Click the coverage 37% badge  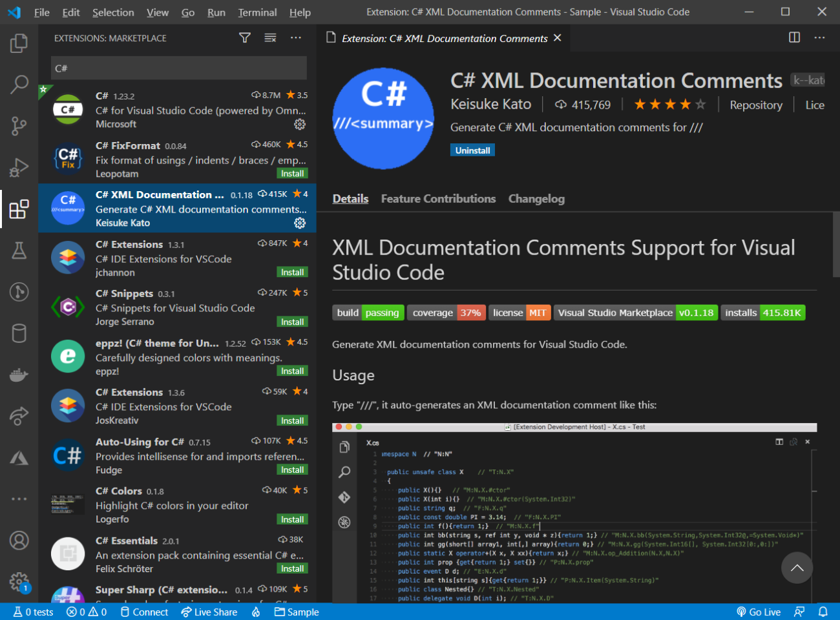[446, 313]
